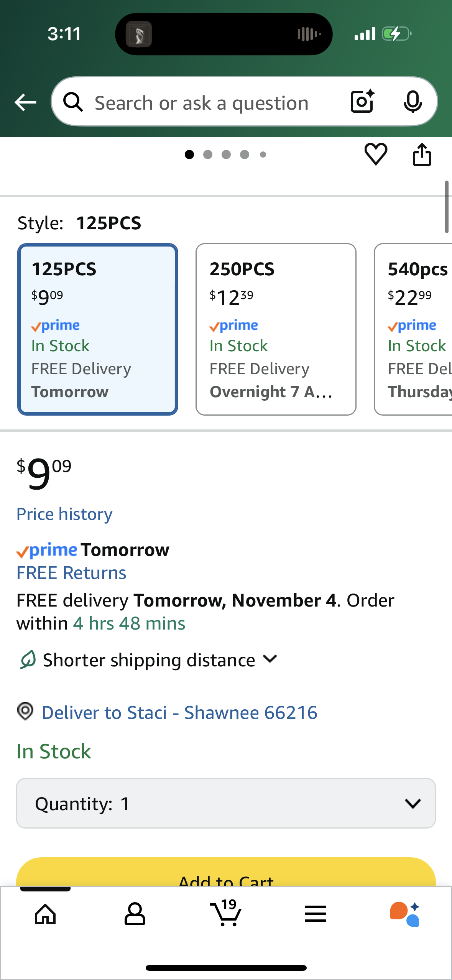Go to Home tab in bottom bar

point(45,914)
